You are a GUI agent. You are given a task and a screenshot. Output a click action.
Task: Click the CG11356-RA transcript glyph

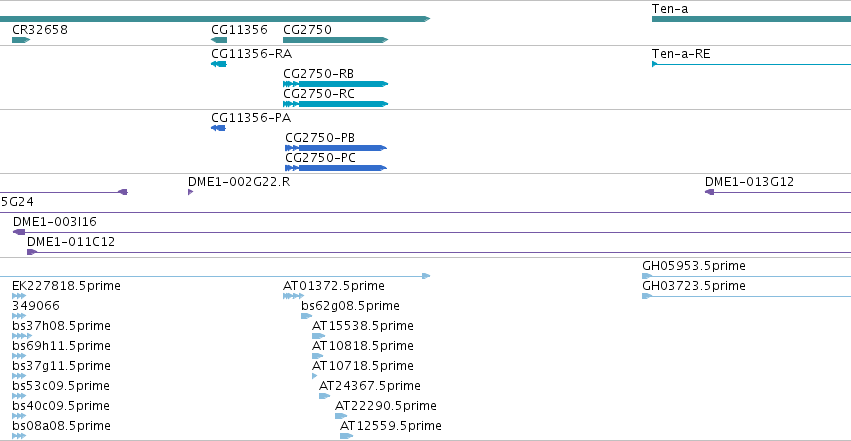point(219,64)
